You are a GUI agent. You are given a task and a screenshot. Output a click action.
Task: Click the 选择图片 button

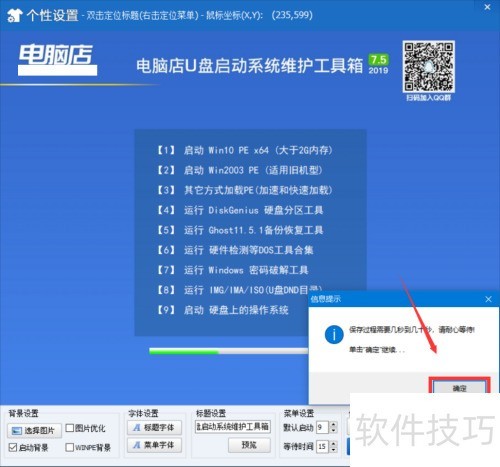(35, 431)
